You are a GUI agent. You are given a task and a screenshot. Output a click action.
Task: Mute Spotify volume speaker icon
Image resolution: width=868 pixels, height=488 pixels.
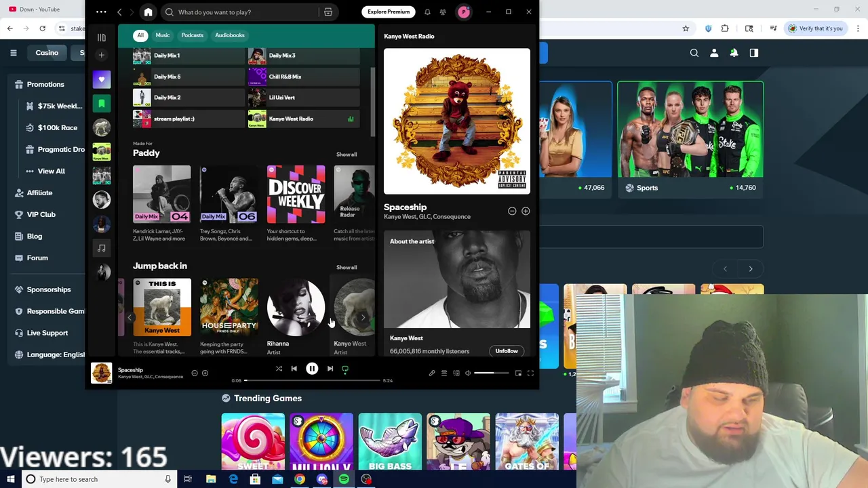pyautogui.click(x=468, y=373)
